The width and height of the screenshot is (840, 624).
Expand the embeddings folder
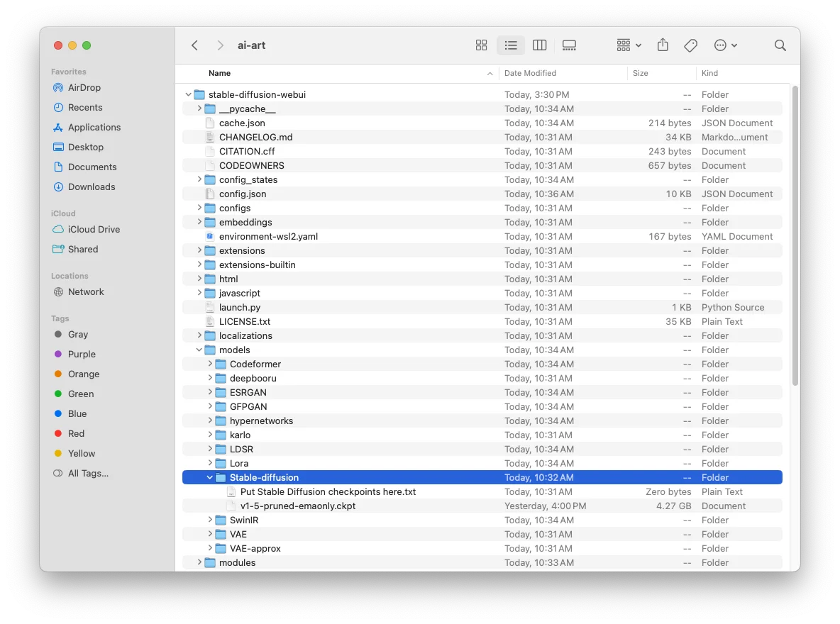[199, 222]
